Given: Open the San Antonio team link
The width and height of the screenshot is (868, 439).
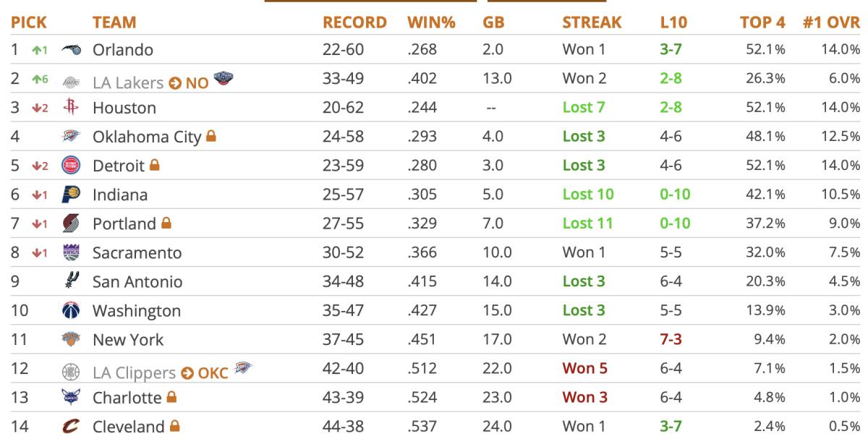Looking at the screenshot, I should (137, 282).
